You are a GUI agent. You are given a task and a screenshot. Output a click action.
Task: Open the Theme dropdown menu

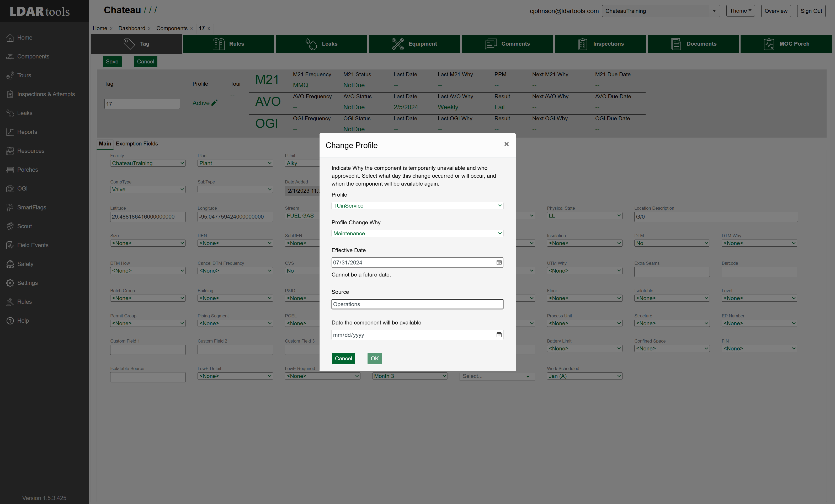740,11
